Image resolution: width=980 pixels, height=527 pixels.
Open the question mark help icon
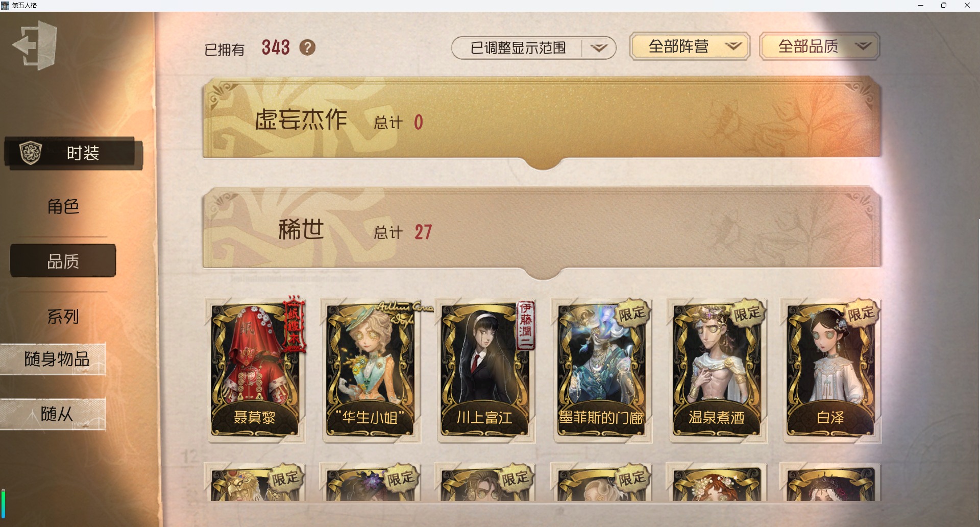point(307,47)
